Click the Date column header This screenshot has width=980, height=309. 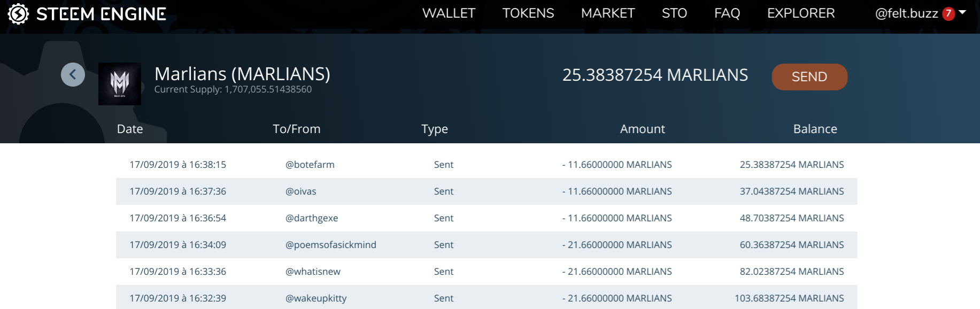click(130, 129)
